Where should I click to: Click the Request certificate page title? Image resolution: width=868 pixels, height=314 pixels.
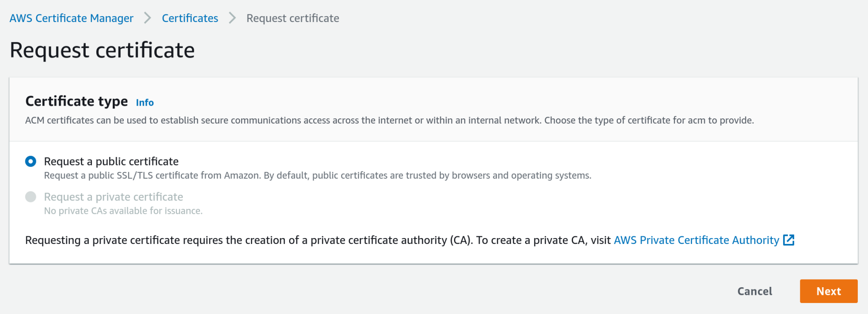(x=103, y=50)
